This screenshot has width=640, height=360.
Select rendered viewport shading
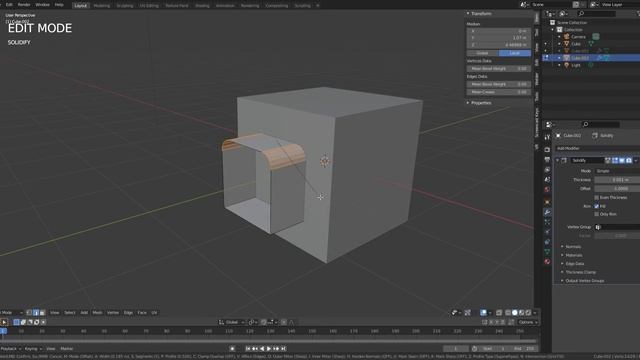528,313
